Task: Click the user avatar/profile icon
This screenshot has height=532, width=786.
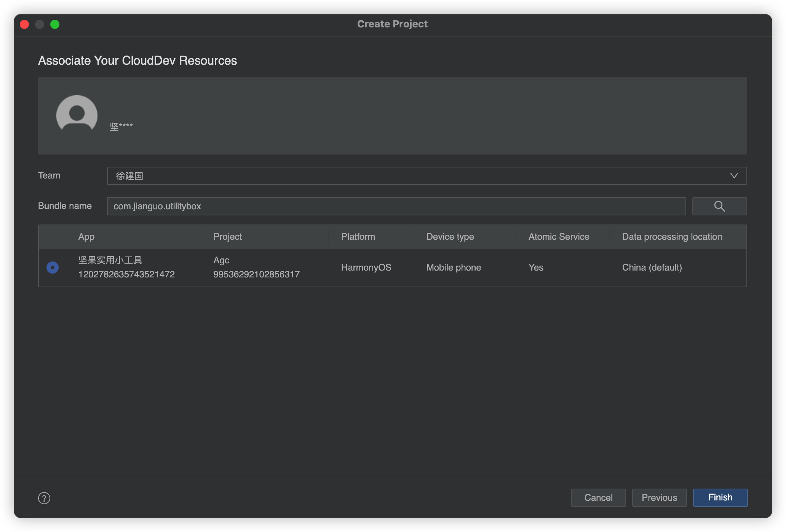Action: coord(77,115)
